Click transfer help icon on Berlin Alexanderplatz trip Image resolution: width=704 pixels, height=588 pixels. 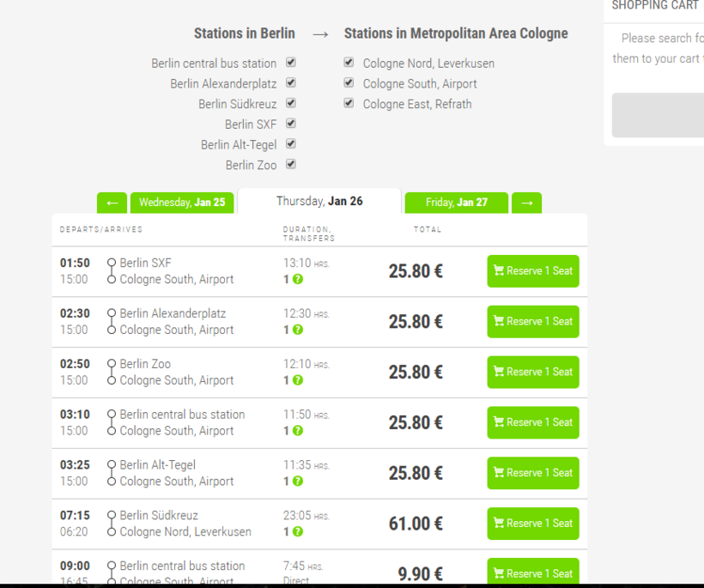[x=298, y=330]
